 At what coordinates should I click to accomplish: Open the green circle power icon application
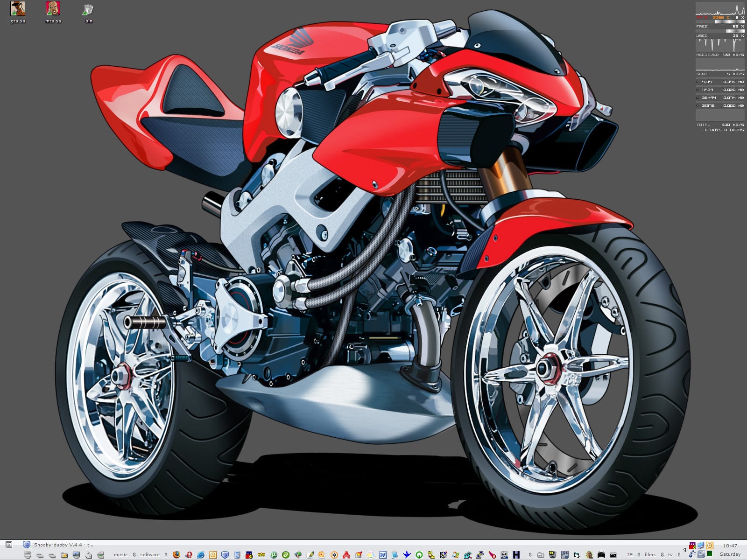pyautogui.click(x=419, y=555)
